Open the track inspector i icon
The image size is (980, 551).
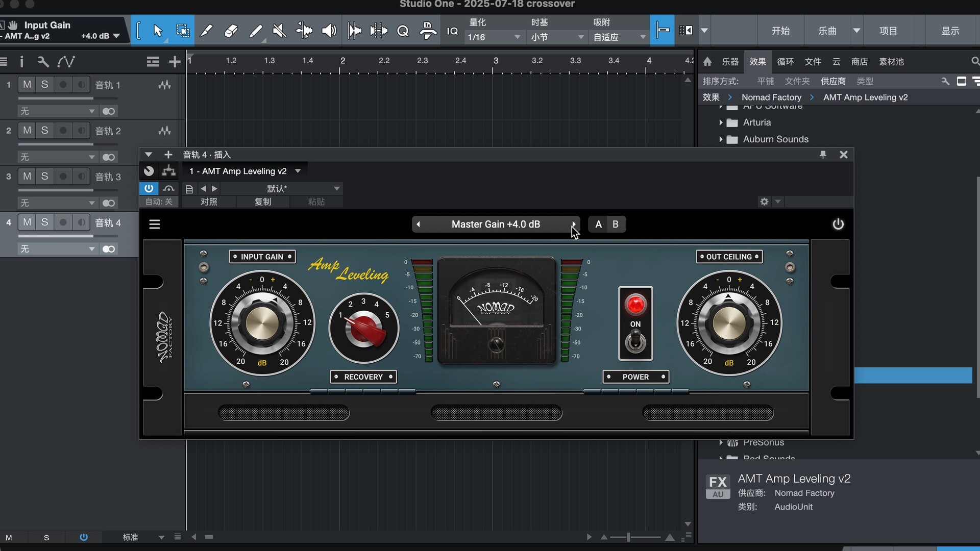[21, 62]
